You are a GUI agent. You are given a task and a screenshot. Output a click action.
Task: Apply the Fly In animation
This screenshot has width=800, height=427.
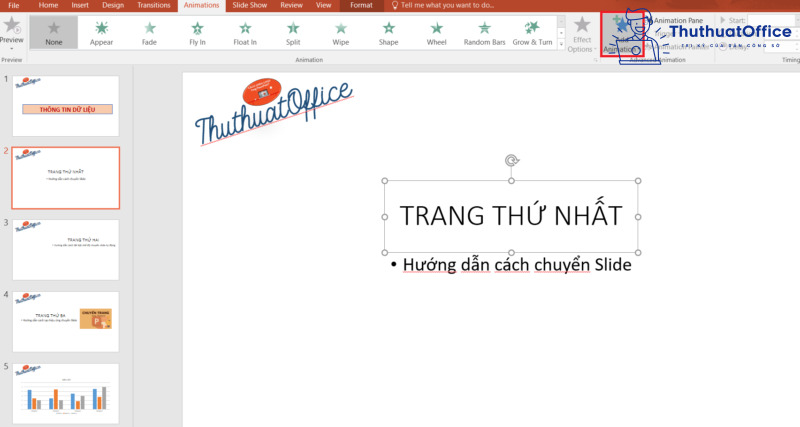(197, 32)
